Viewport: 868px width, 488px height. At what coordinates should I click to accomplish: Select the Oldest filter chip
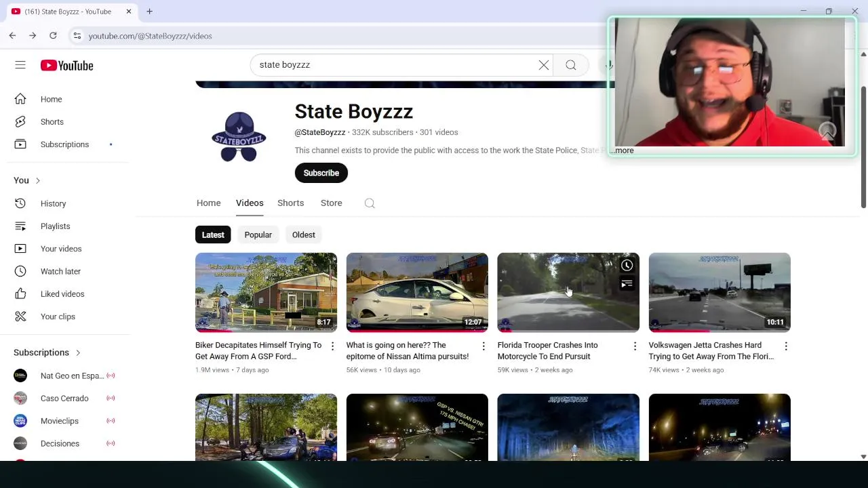click(x=303, y=235)
